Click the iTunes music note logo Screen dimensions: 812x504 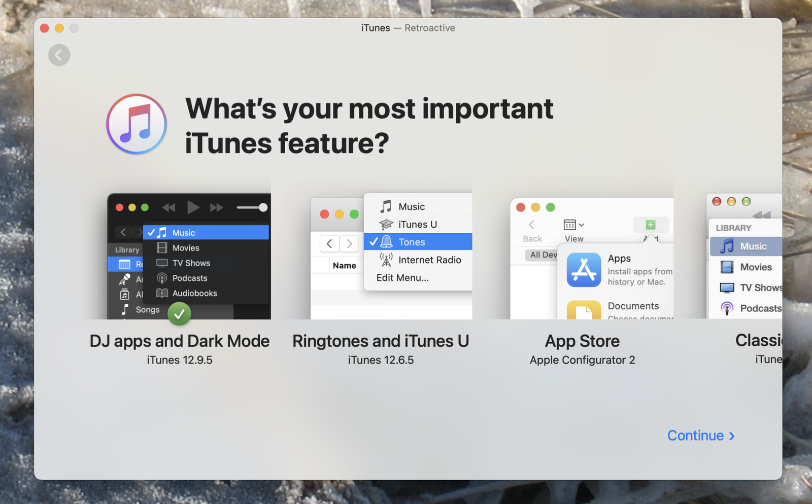point(137,124)
